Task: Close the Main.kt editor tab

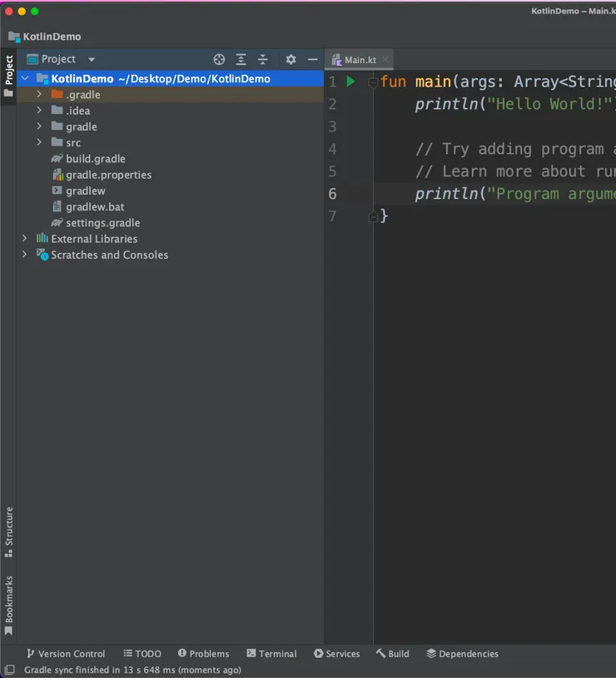Action: (385, 59)
